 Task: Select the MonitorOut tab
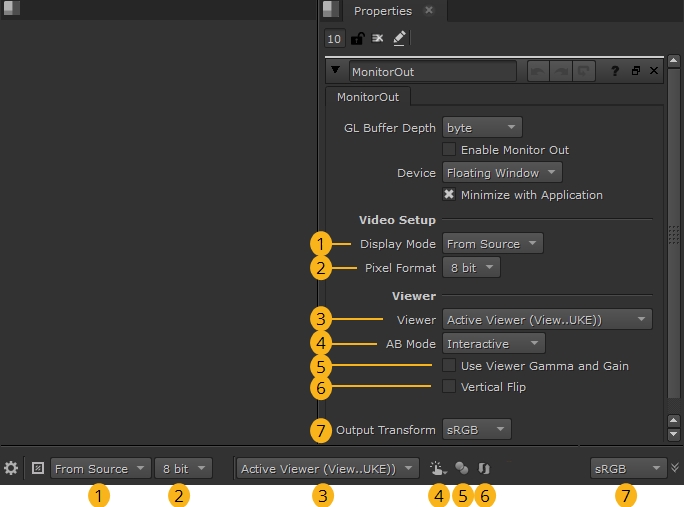[x=367, y=97]
